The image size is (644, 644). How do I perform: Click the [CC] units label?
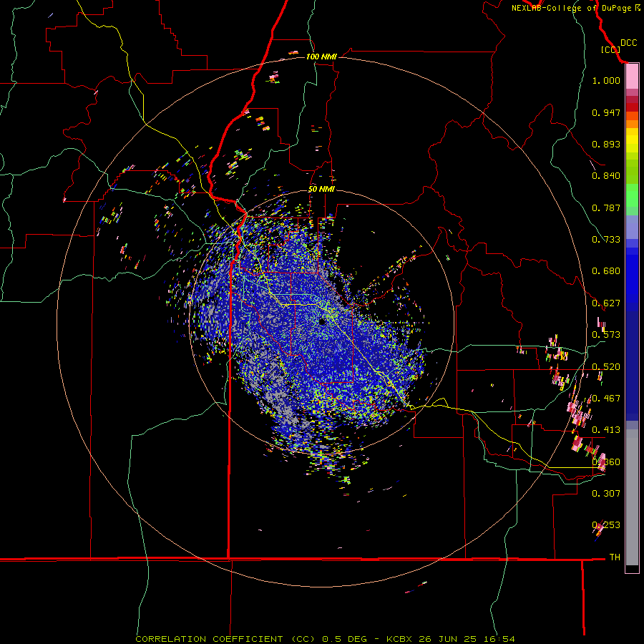click(610, 49)
